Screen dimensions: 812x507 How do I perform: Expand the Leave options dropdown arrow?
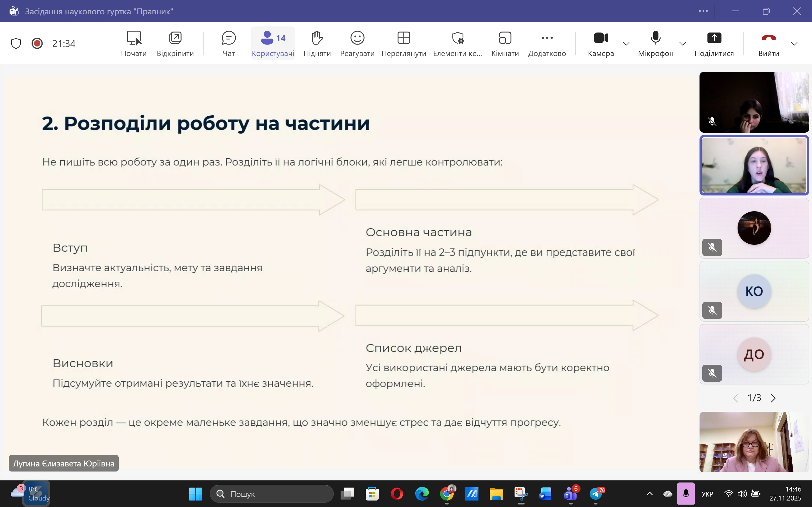click(x=794, y=44)
